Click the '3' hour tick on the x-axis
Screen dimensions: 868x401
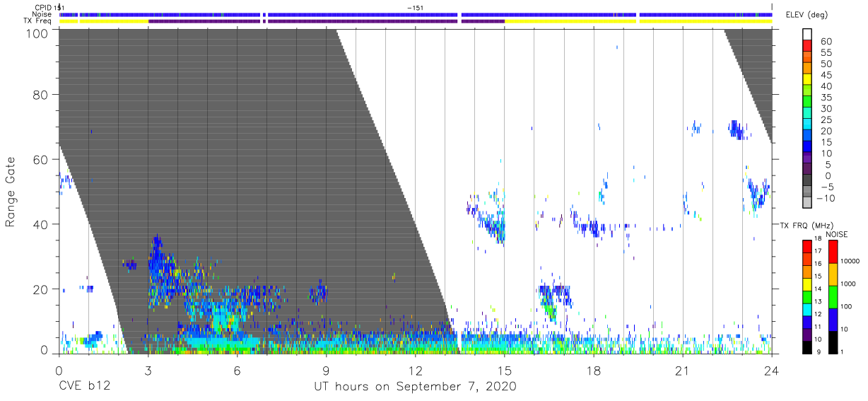pos(148,369)
